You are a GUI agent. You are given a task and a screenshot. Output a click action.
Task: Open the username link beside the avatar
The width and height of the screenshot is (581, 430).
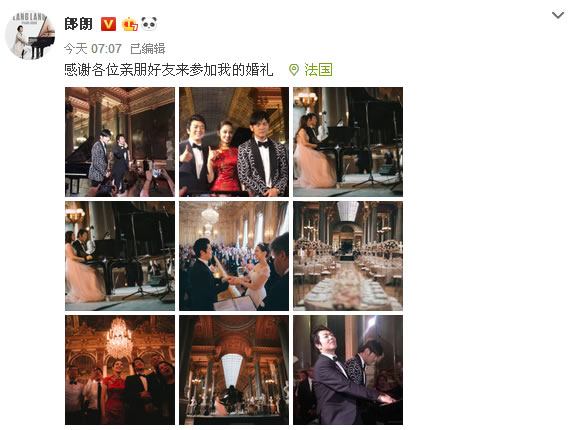pos(79,24)
